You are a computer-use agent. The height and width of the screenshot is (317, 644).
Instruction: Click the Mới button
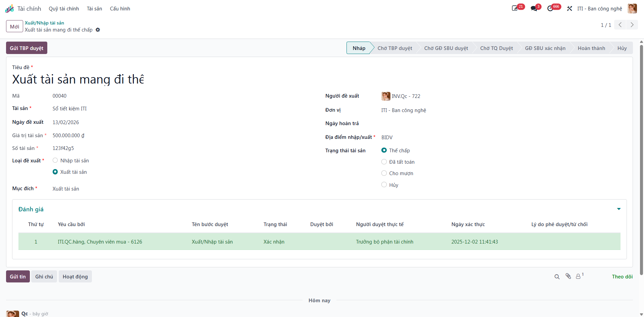[x=14, y=27]
